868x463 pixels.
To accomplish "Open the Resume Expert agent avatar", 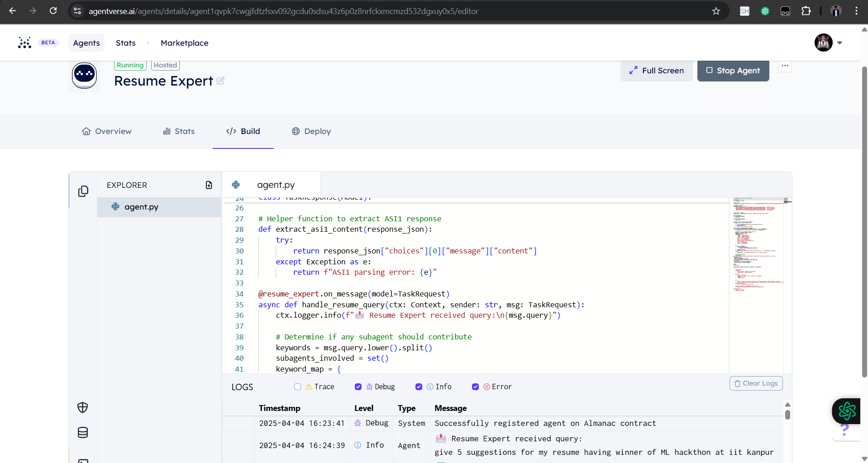I will (x=85, y=75).
